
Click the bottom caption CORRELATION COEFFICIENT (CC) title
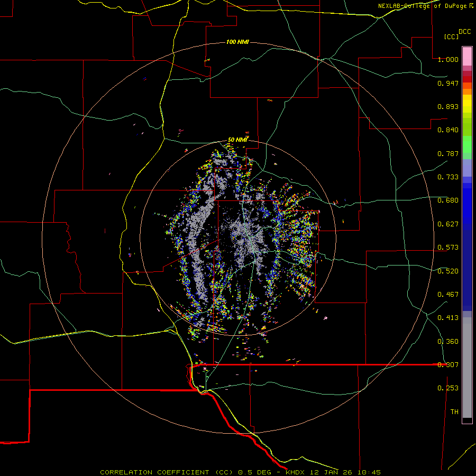[167, 472]
